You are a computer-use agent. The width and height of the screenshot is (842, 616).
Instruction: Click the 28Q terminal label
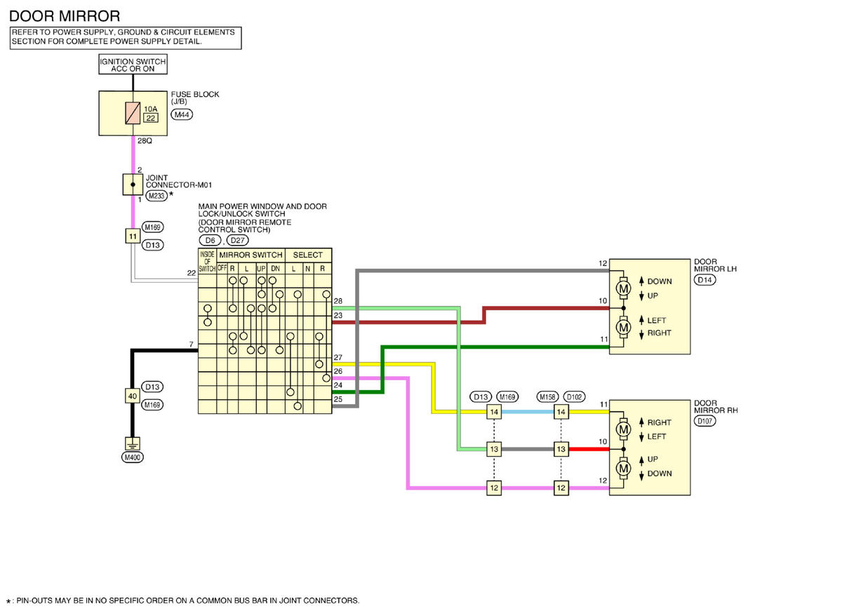(x=145, y=140)
